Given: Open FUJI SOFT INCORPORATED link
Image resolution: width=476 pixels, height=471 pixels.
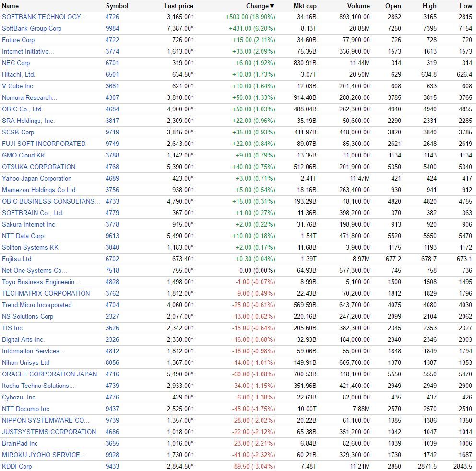Looking at the screenshot, I should tap(44, 144).
